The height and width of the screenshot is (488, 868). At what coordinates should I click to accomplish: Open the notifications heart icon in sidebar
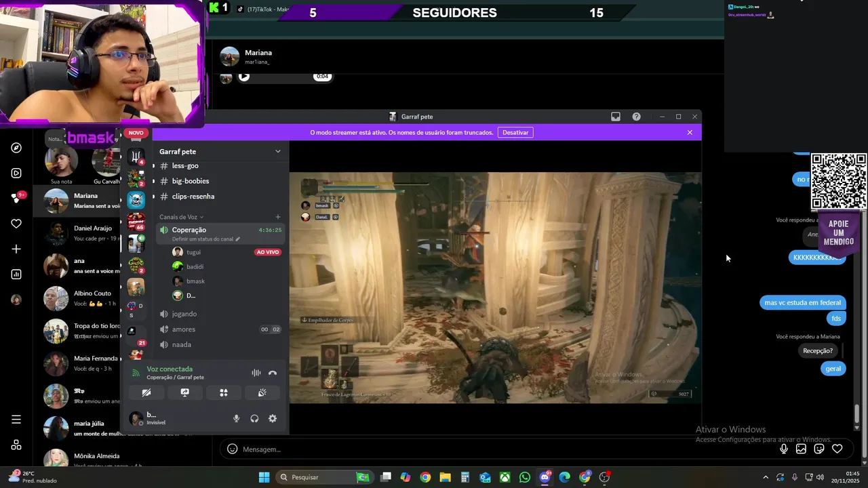[x=16, y=224]
